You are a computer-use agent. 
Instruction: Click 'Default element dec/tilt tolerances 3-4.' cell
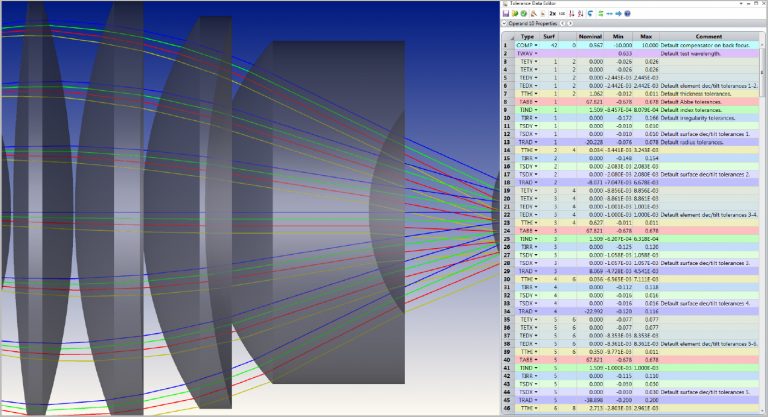[x=709, y=215]
